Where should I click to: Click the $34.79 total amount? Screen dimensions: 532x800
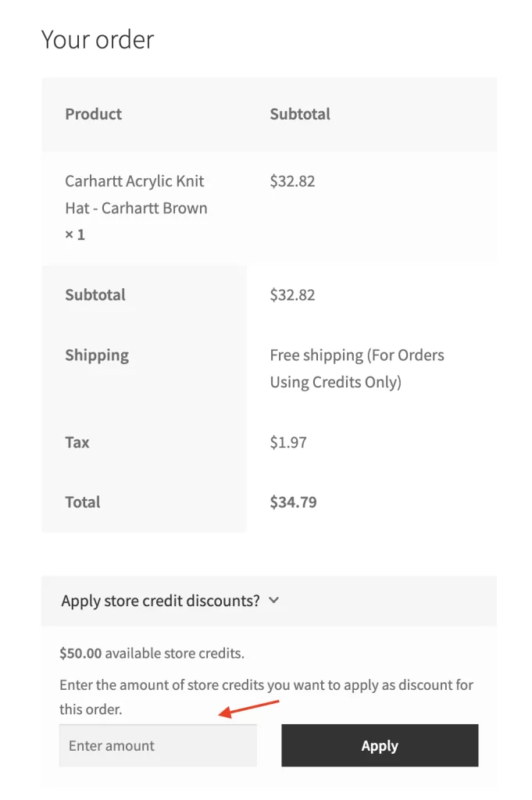click(x=293, y=502)
